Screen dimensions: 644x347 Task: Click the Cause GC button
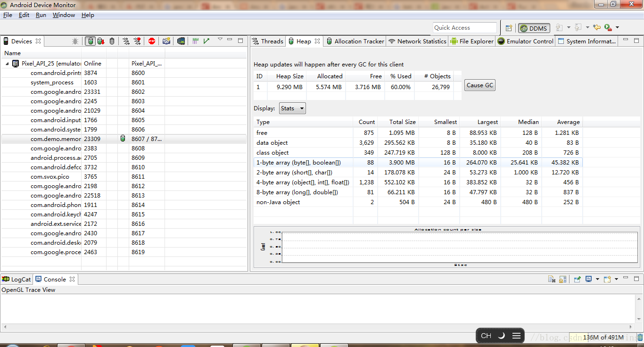pos(480,85)
